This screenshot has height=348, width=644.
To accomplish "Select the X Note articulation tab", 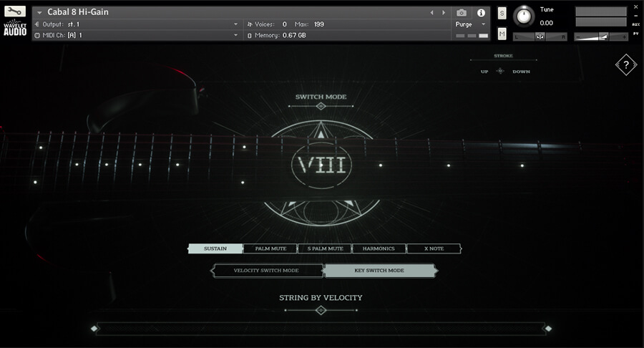I will pyautogui.click(x=434, y=248).
